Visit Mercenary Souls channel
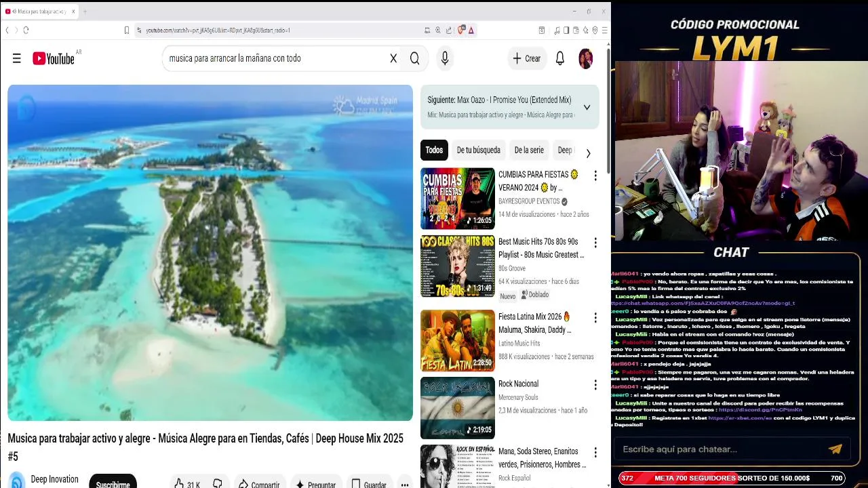The width and height of the screenshot is (868, 488). point(518,397)
